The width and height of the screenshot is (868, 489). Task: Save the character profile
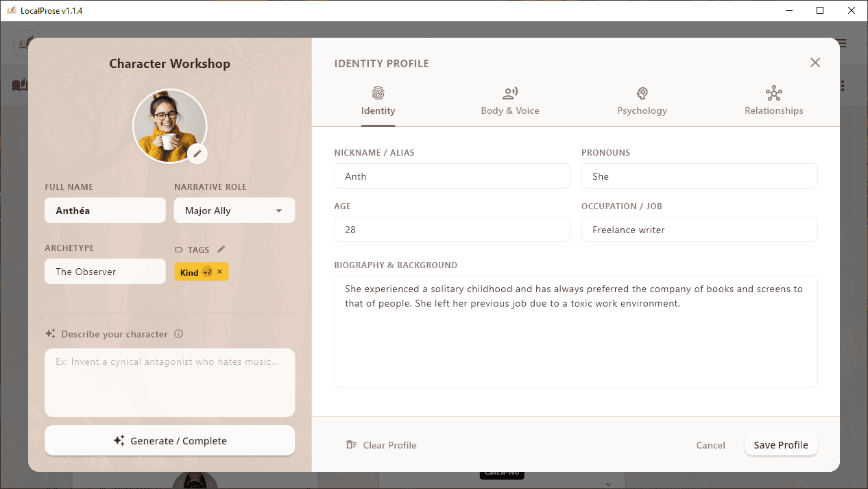780,444
